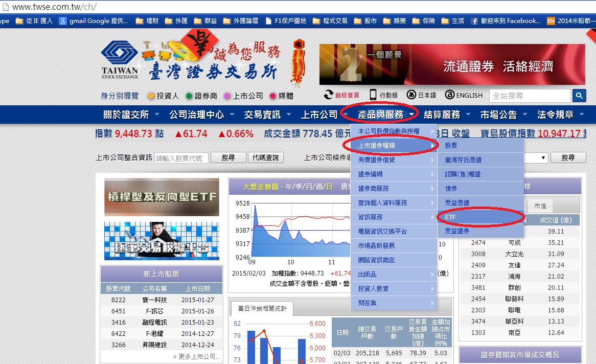The image size is (596, 364).
Task: Open the 理財 bookmark folder
Action: point(147,21)
